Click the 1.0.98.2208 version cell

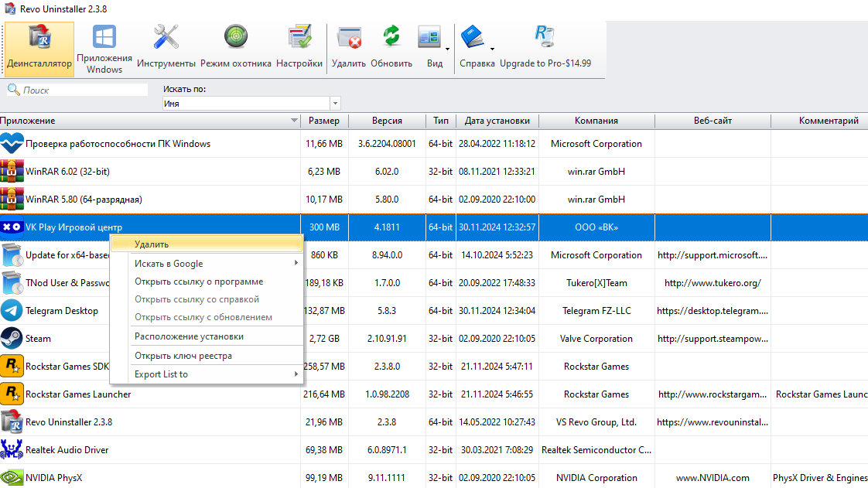(x=387, y=394)
